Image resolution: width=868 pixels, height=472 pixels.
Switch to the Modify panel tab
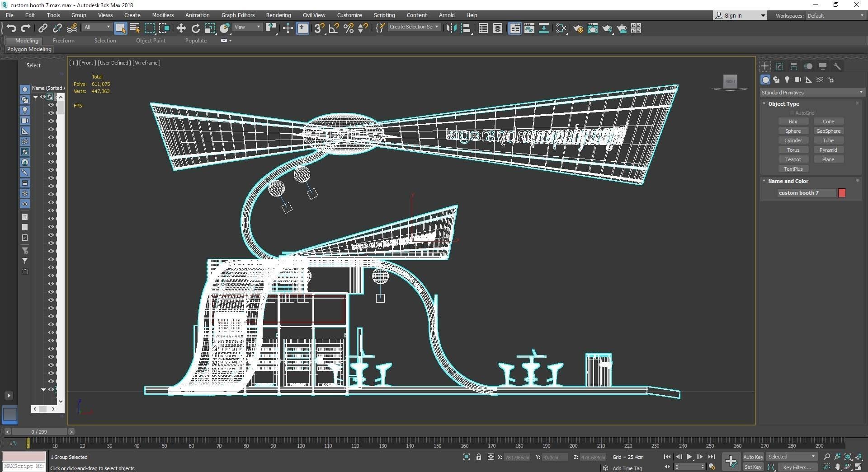point(779,66)
